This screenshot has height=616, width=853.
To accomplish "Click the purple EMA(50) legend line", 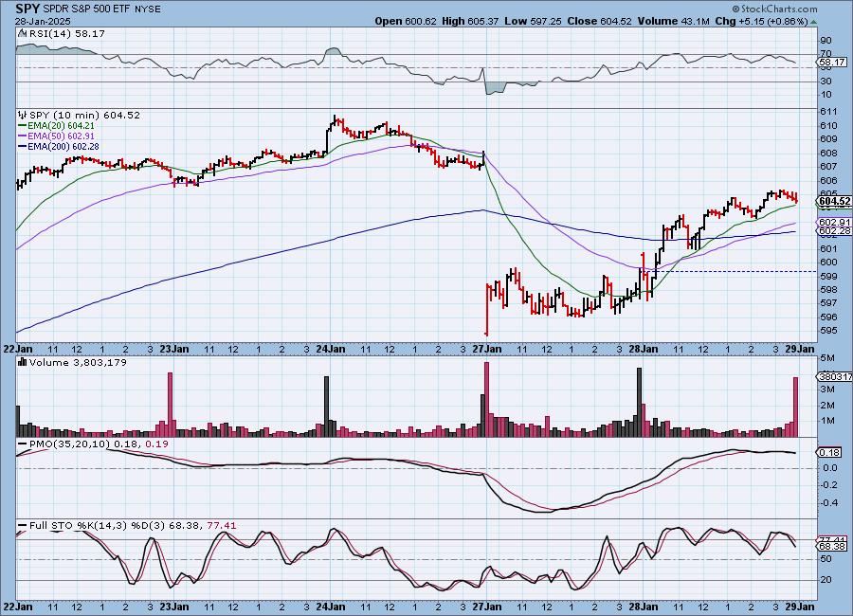I will coord(23,136).
